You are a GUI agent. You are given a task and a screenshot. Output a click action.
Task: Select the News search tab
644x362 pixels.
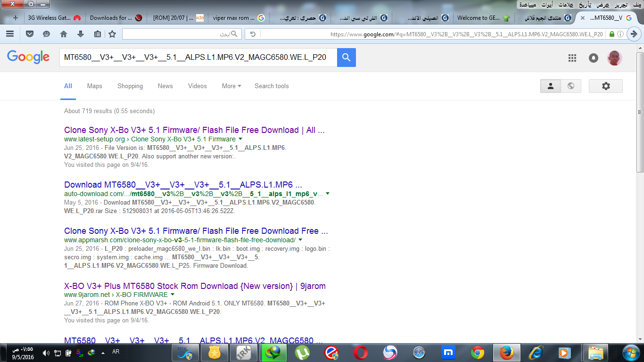165,86
